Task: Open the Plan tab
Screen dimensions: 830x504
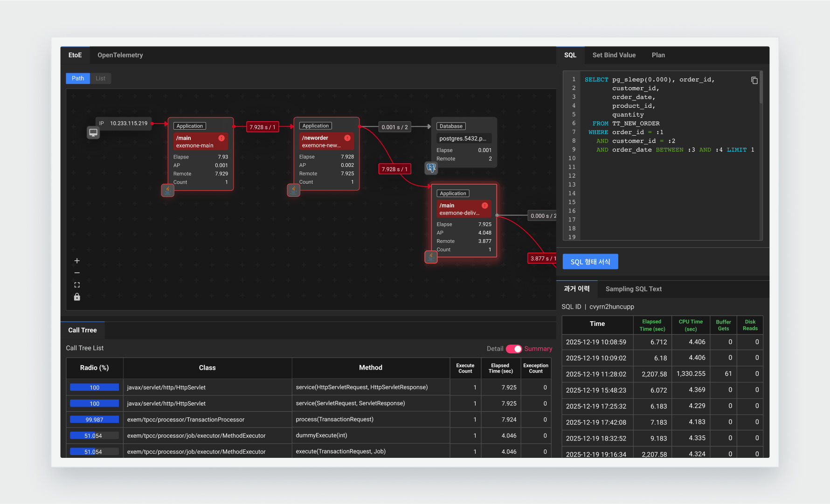Action: 658,55
